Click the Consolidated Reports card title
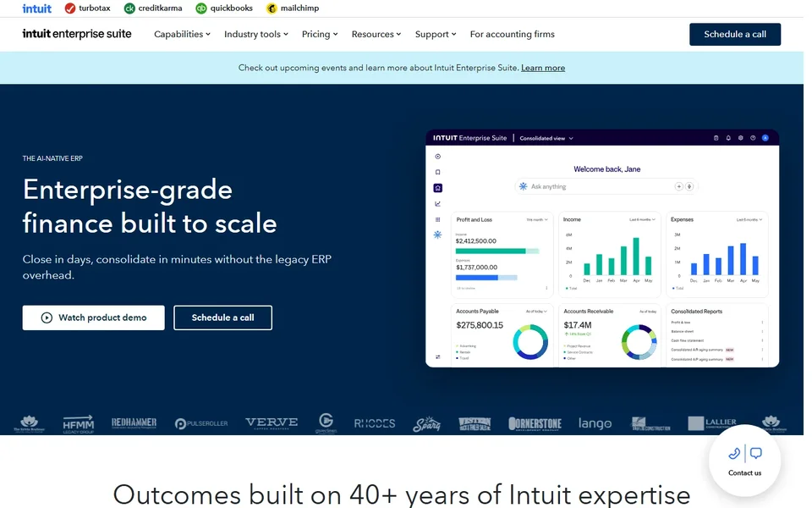 (696, 312)
